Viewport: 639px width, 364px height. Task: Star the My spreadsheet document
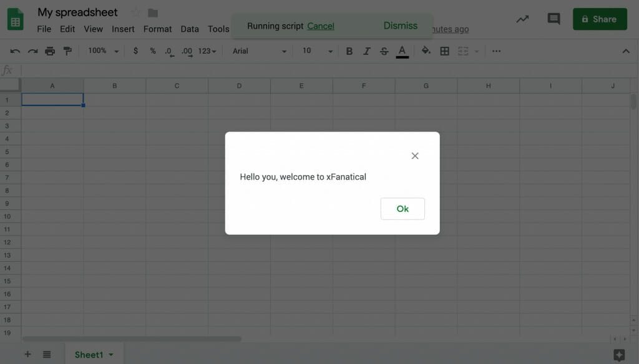coord(135,12)
